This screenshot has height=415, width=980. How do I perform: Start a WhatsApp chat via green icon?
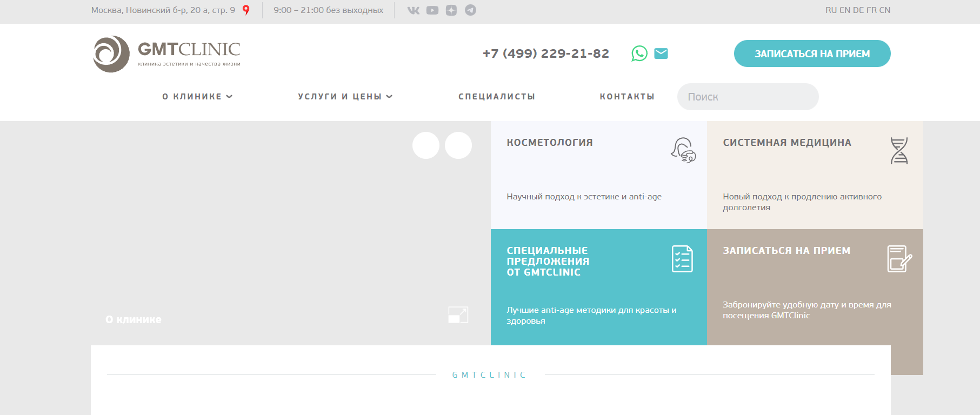click(639, 53)
